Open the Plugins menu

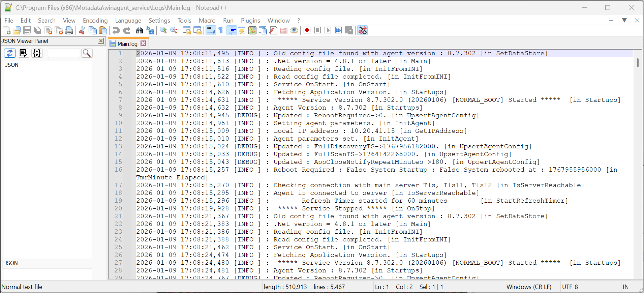pos(250,21)
